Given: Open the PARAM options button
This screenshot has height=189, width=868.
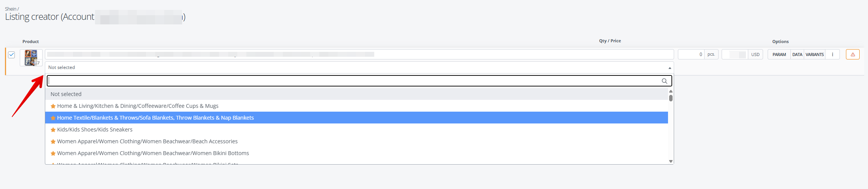Looking at the screenshot, I should (779, 54).
